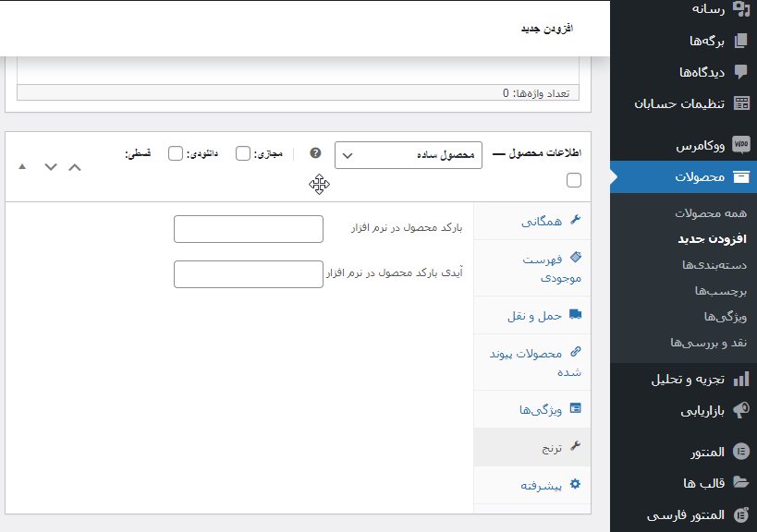Open Linked Products (محصولات پیوند شده) tab

coord(532,362)
